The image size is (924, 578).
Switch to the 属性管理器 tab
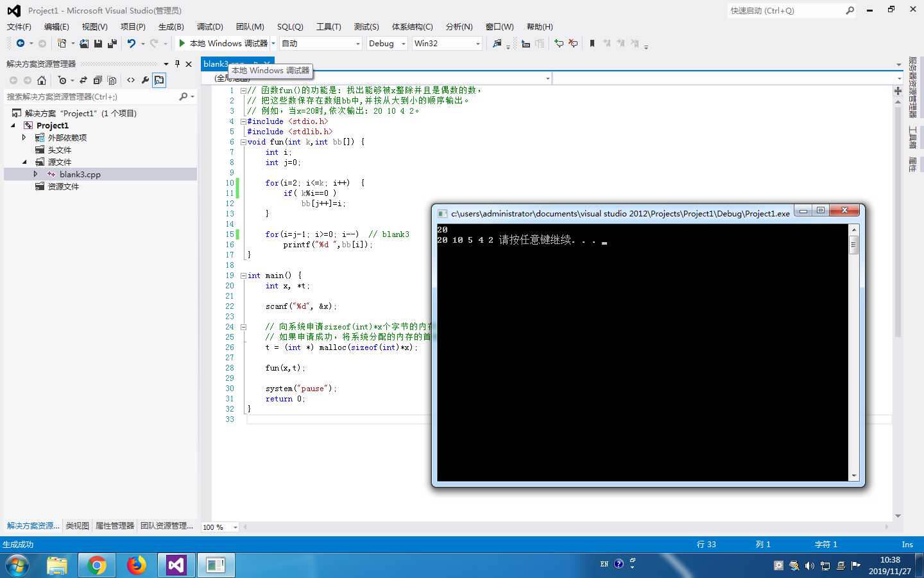point(115,525)
